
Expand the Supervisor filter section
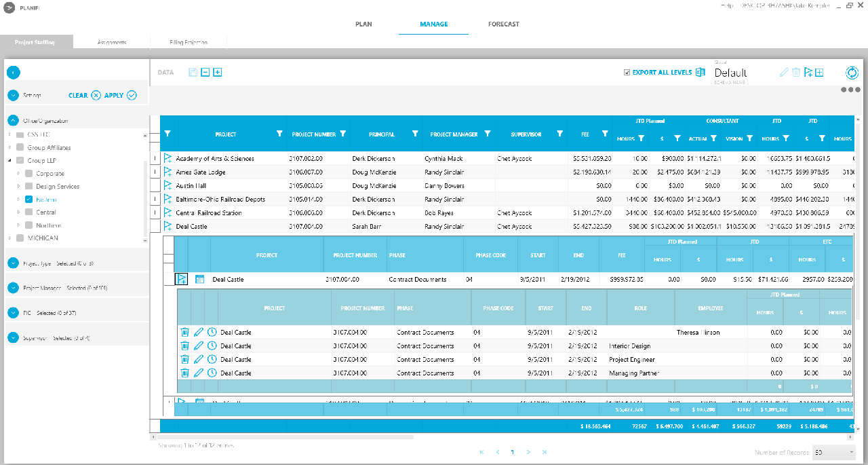(13, 337)
